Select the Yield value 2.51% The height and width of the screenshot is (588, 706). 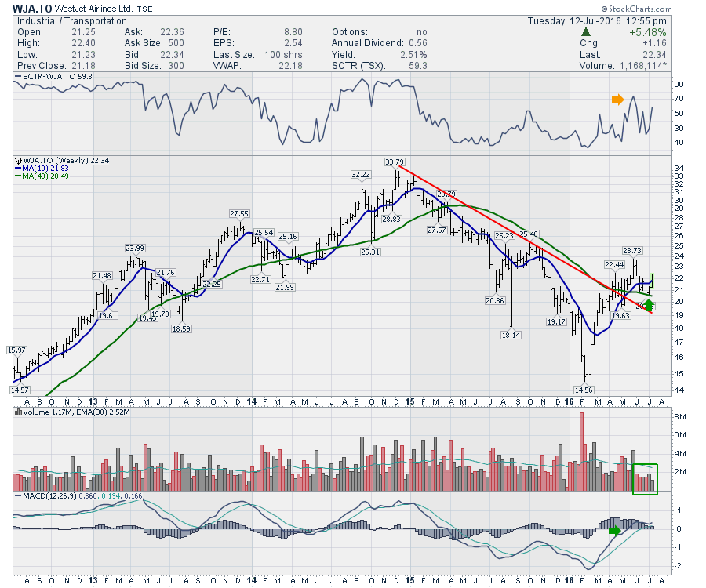point(413,54)
